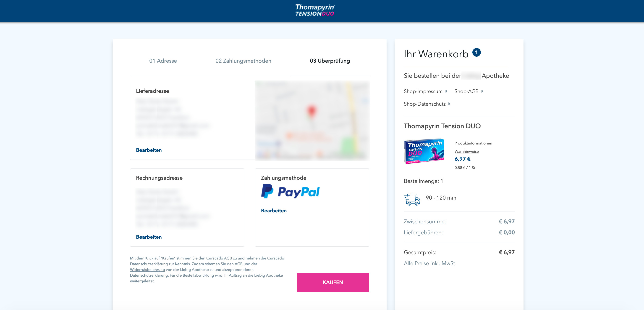The width and height of the screenshot is (644, 310).
Task: Click the Thomapyrin Tension Duo header logo
Action: (315, 11)
